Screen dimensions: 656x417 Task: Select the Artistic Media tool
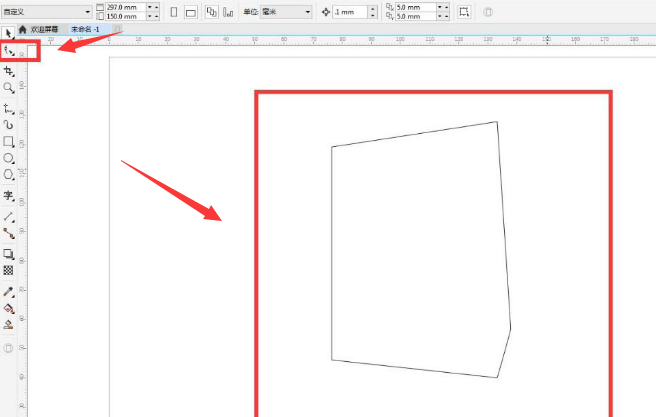point(8,125)
